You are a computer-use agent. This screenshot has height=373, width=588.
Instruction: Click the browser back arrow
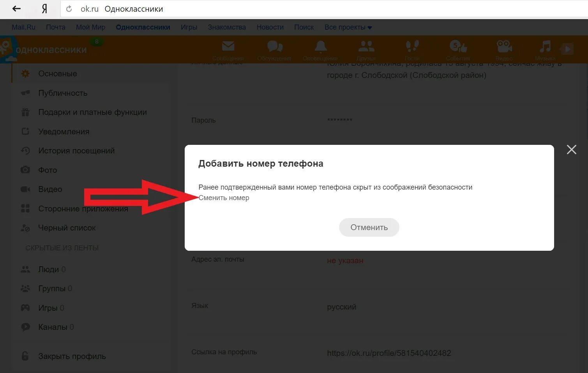click(x=16, y=9)
